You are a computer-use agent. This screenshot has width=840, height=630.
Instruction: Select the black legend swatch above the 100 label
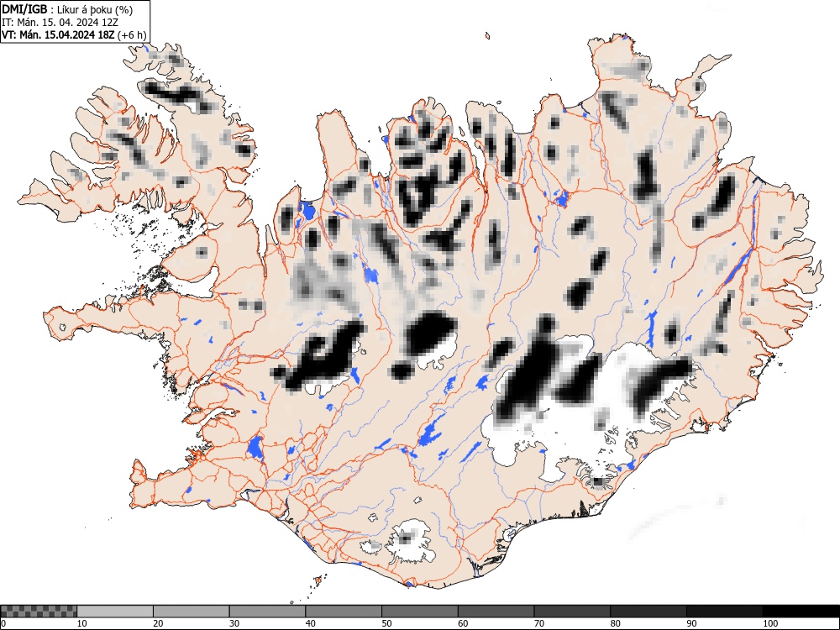801,612
